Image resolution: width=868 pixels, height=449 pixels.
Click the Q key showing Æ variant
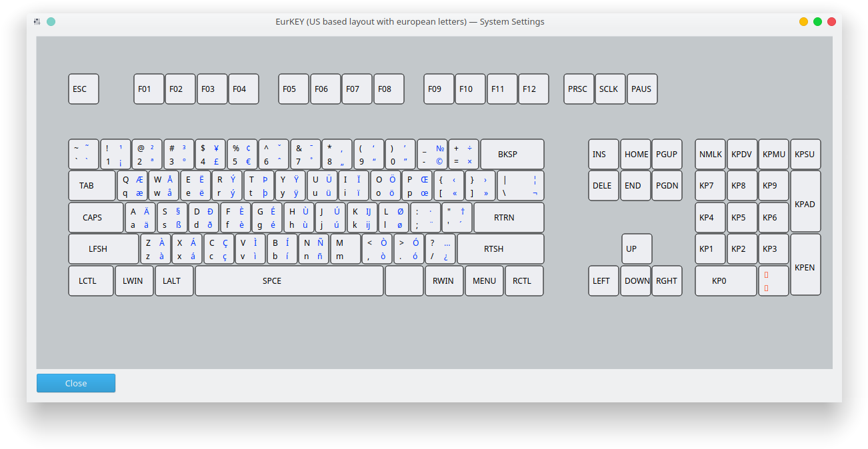[131, 185]
